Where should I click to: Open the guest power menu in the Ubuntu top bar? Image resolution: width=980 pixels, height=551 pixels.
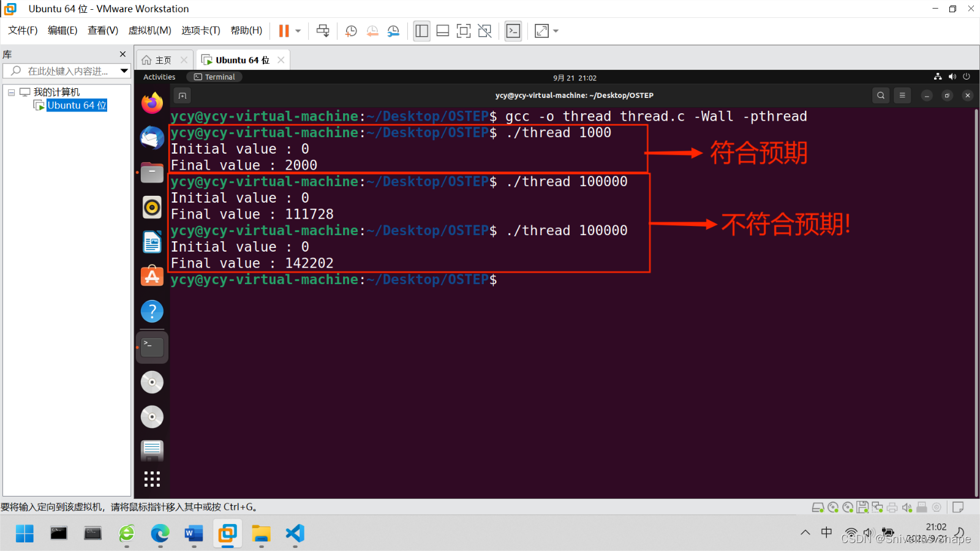(x=967, y=77)
